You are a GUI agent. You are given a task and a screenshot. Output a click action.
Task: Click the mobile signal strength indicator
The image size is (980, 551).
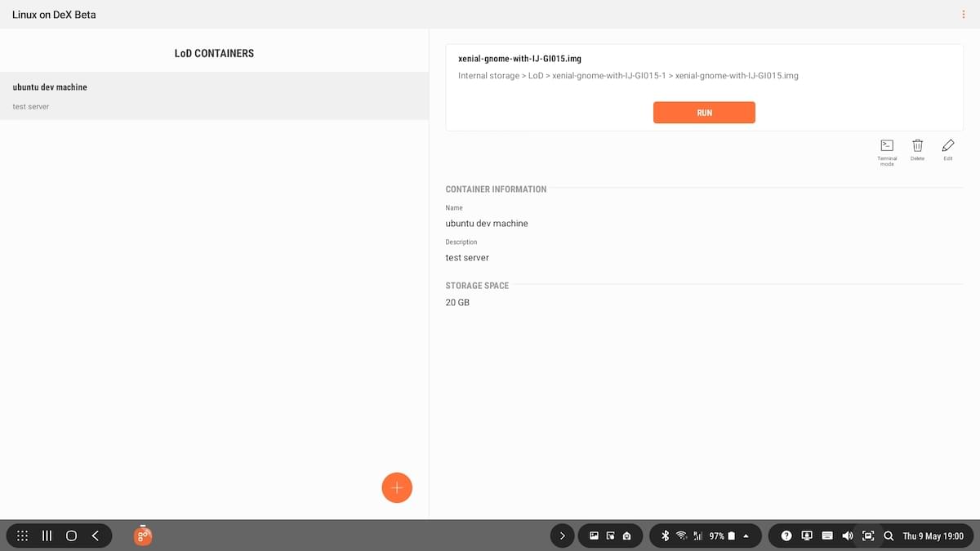click(697, 535)
